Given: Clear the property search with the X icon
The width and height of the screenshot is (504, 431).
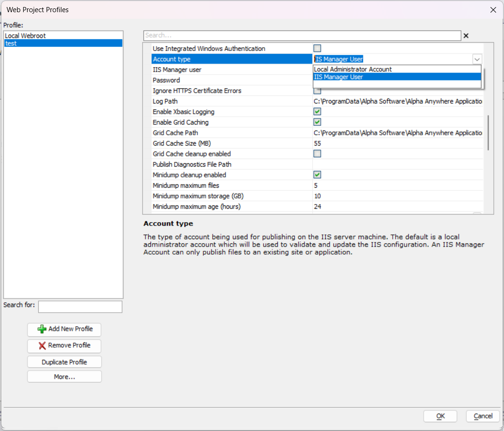Looking at the screenshot, I should [466, 36].
